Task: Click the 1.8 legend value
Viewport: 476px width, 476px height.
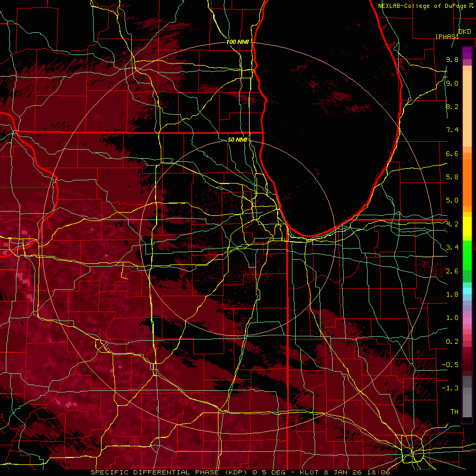Action: click(x=452, y=295)
